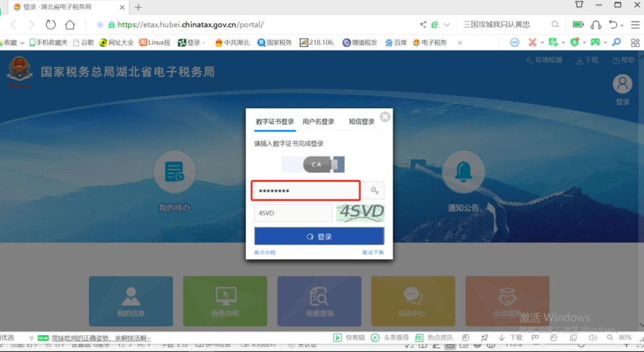Screen dimensions: 644x352
Task: Show more bookmarks with the chevron
Action: (x=460, y=42)
